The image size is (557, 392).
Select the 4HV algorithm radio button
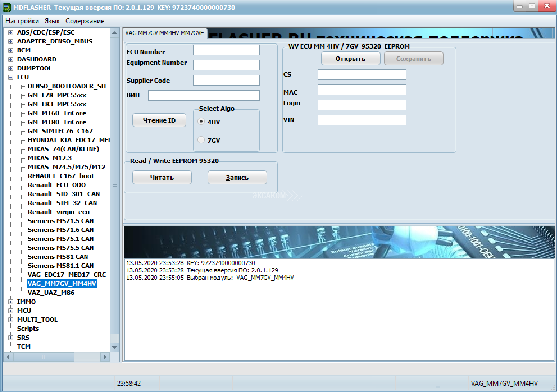[201, 122]
